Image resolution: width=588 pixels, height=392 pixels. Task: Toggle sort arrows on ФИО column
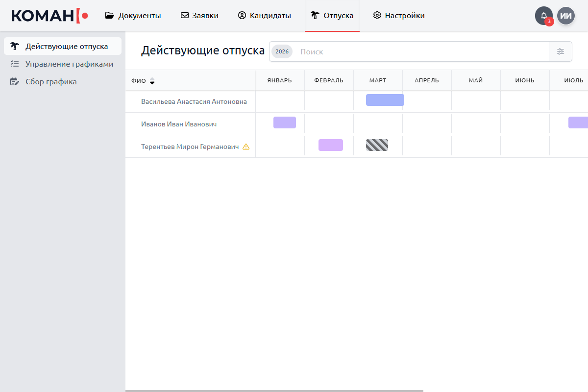pos(152,81)
